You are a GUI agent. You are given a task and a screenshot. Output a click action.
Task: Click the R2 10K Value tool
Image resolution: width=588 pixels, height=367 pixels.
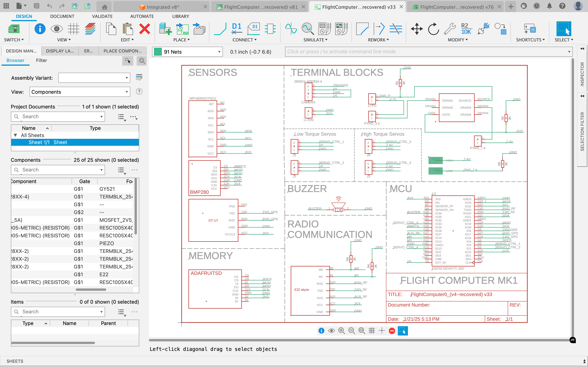pos(466,29)
